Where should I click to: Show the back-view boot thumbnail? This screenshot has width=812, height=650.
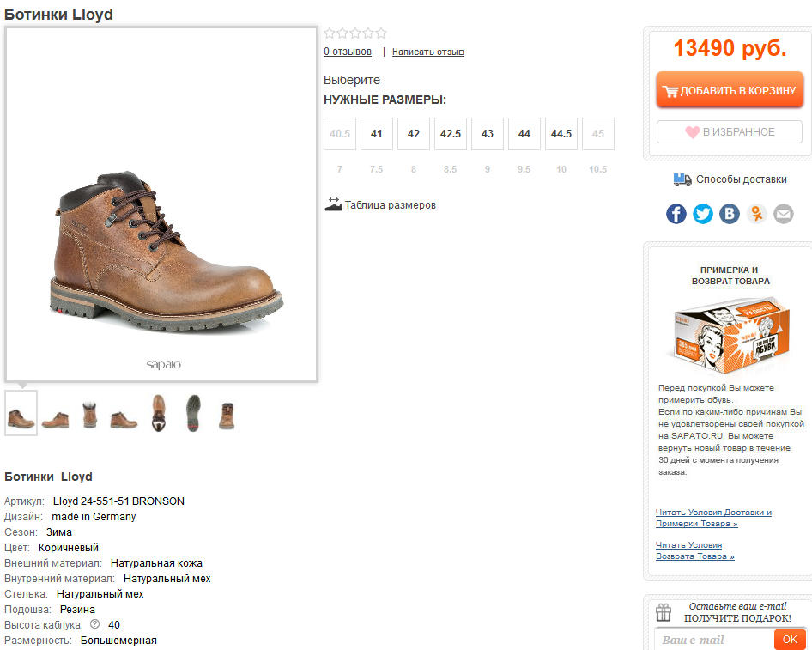point(89,415)
